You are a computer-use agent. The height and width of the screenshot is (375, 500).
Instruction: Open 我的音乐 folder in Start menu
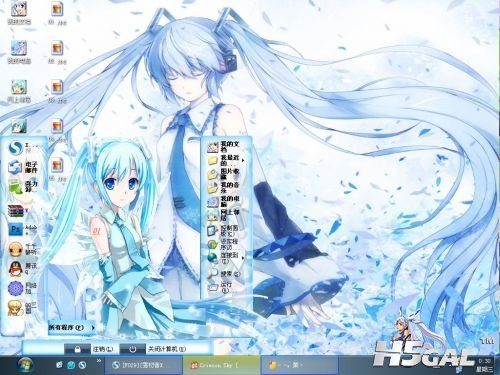223,187
